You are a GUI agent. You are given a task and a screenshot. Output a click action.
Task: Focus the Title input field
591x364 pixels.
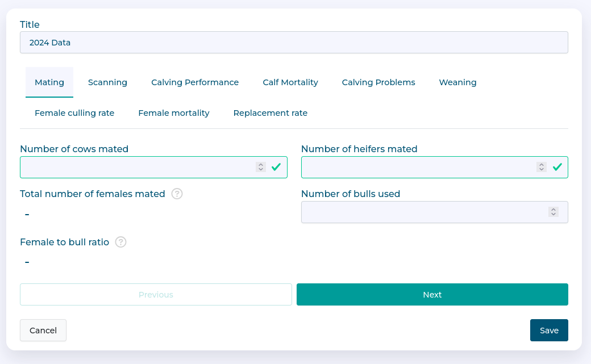point(294,43)
